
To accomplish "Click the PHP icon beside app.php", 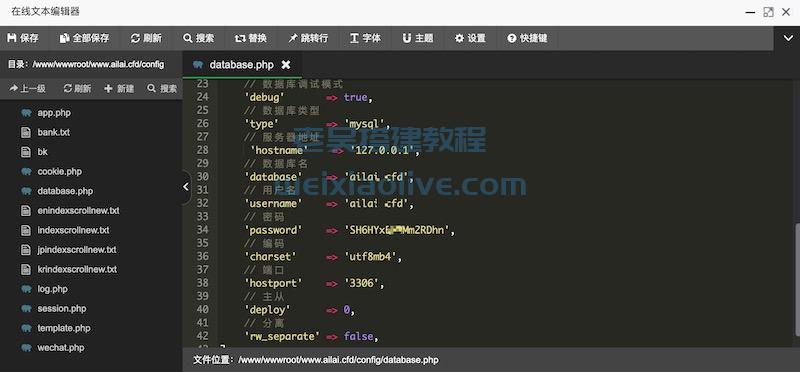I will click(x=26, y=113).
